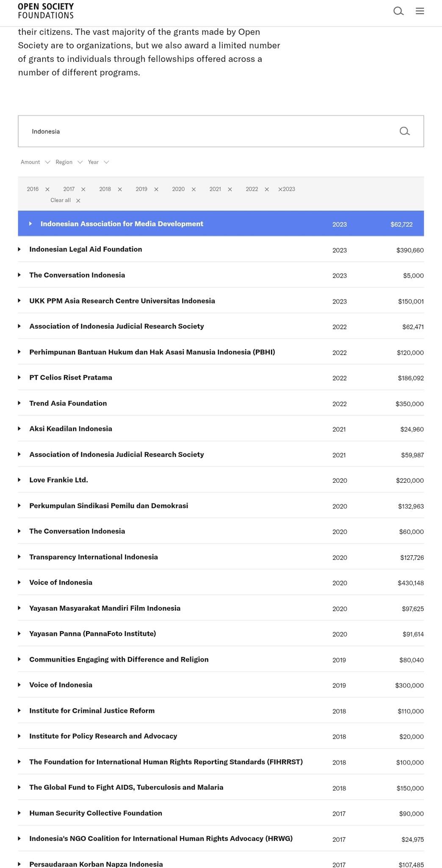Submit search with magnifier icon in grants field
Image resolution: width=442 pixels, height=868 pixels.
(405, 131)
